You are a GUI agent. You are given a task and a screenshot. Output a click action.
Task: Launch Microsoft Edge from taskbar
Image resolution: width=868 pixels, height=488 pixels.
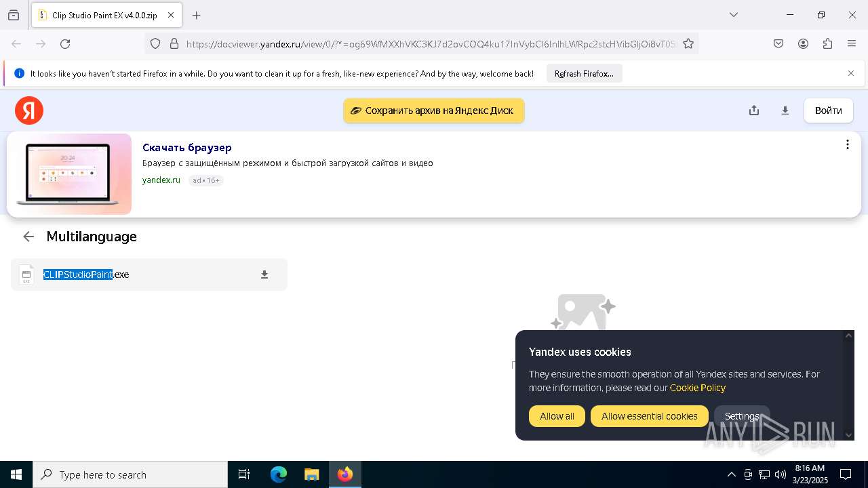(x=279, y=474)
